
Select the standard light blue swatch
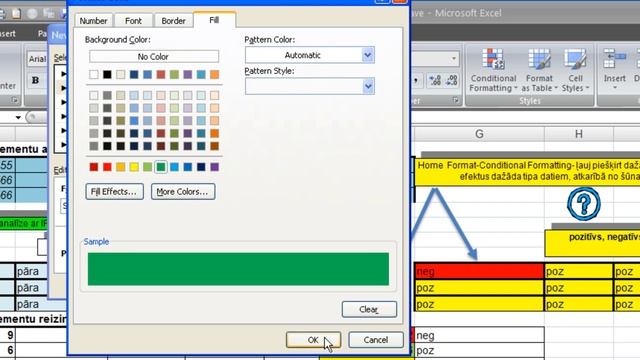tap(174, 167)
